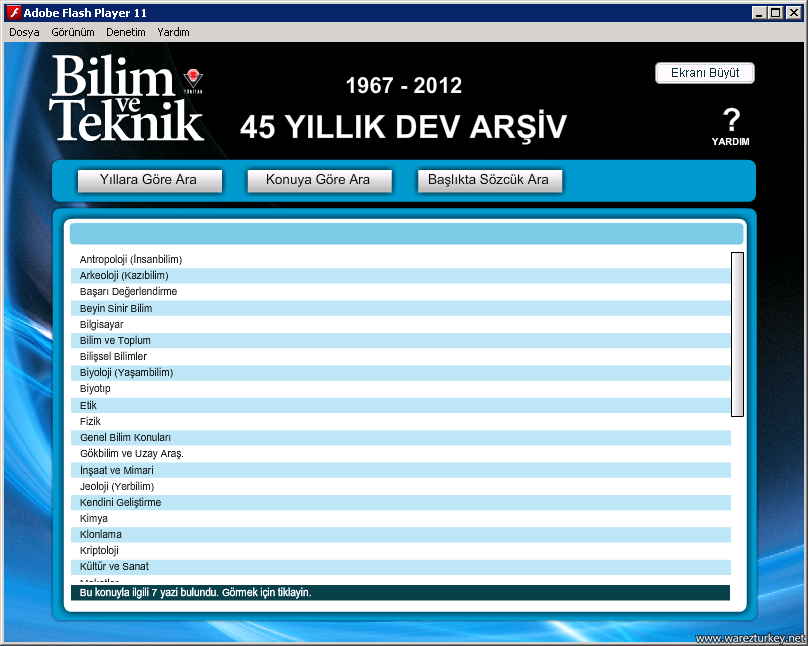Image resolution: width=808 pixels, height=646 pixels.
Task: Select Kültür ve Sanat topic
Action: [401, 567]
